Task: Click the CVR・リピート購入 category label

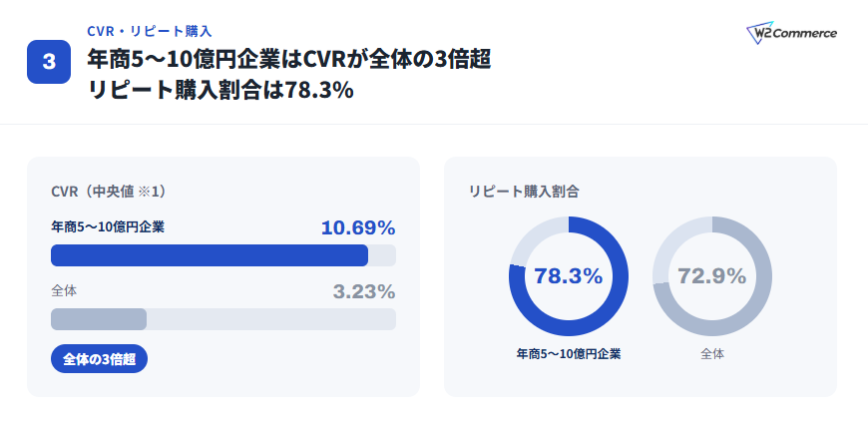Action: click(150, 31)
